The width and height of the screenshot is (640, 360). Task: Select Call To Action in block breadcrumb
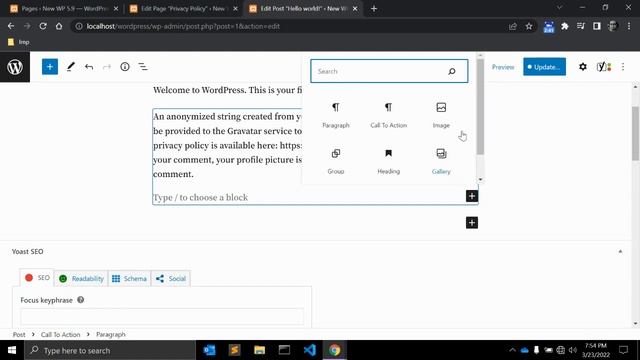[60, 334]
